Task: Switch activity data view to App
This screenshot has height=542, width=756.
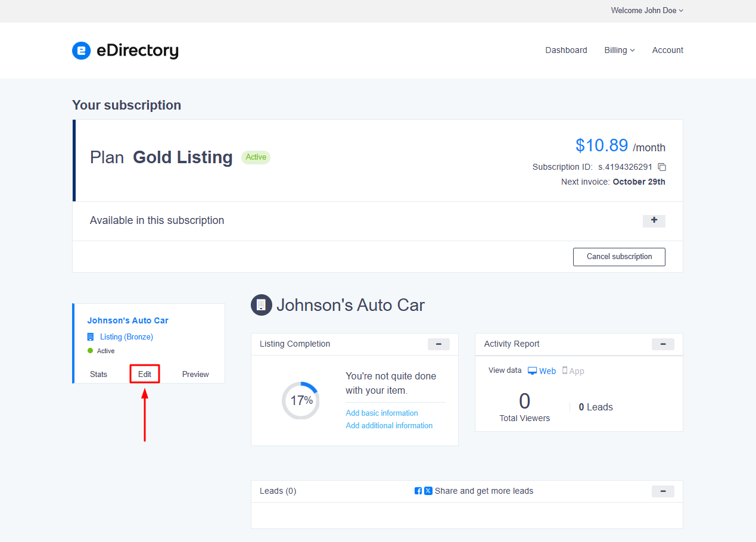Action: pyautogui.click(x=573, y=371)
